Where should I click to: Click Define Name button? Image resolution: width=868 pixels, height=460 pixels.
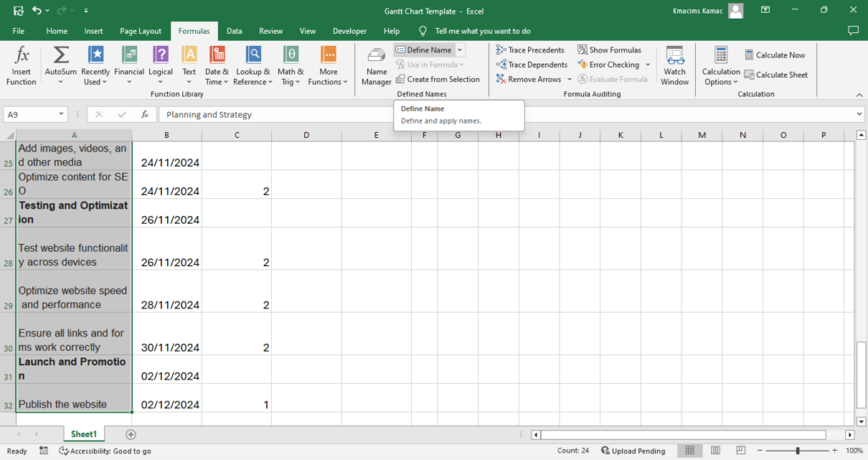[424, 50]
